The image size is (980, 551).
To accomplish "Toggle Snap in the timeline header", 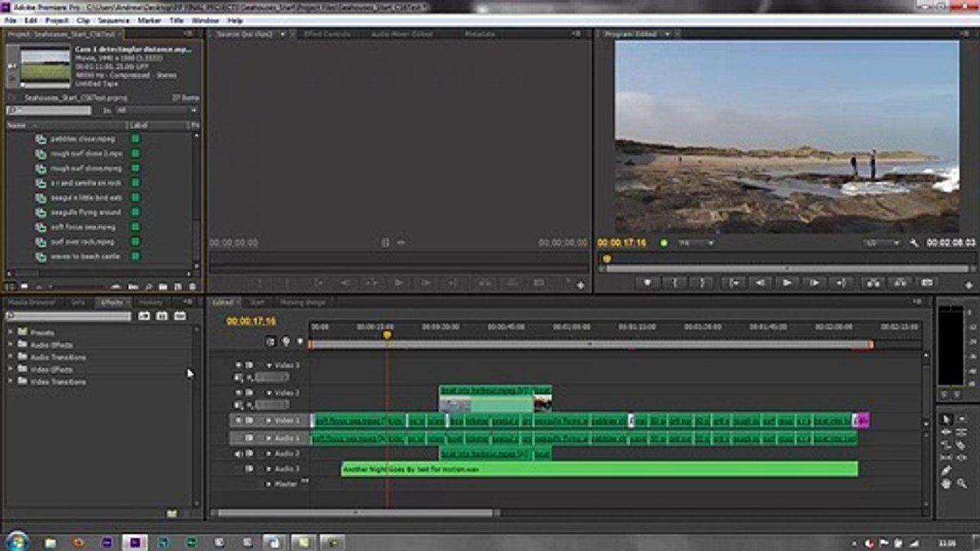I will click(x=271, y=342).
